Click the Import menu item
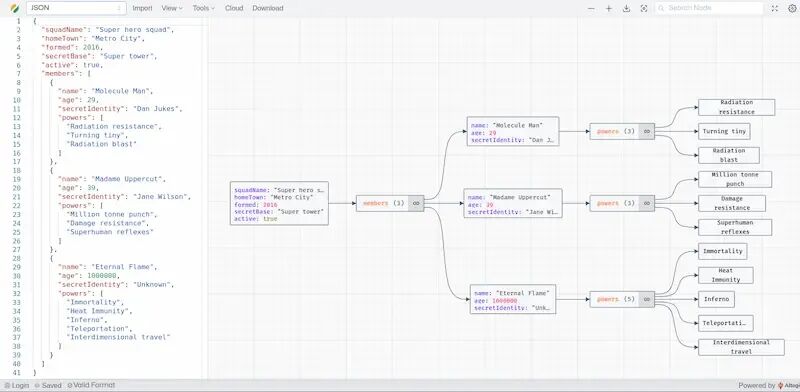 tap(142, 8)
